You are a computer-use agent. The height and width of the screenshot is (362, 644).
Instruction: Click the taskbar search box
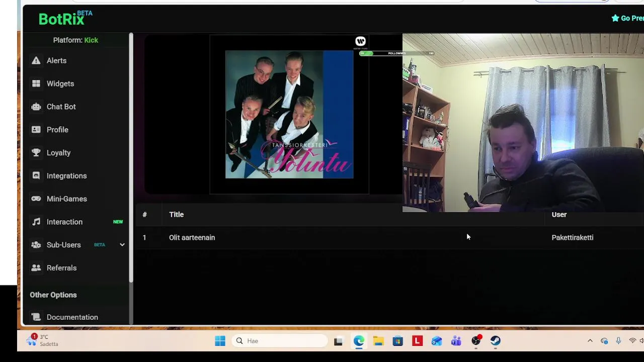tap(280, 341)
